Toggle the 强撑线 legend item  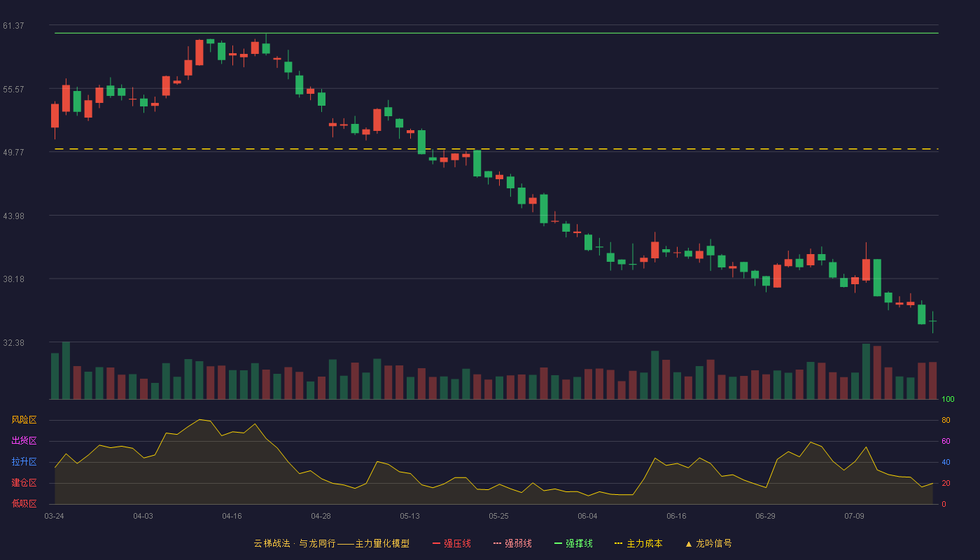(x=573, y=543)
